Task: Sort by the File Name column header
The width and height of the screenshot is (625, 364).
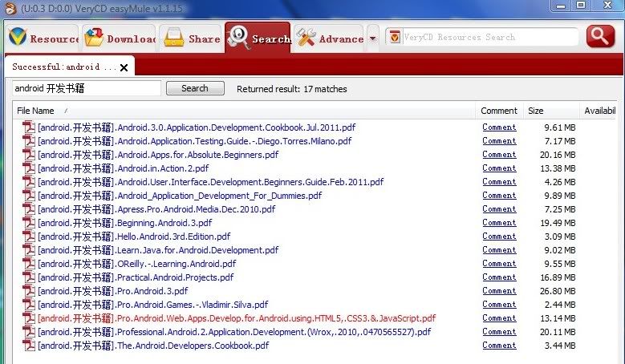Action: coord(244,111)
